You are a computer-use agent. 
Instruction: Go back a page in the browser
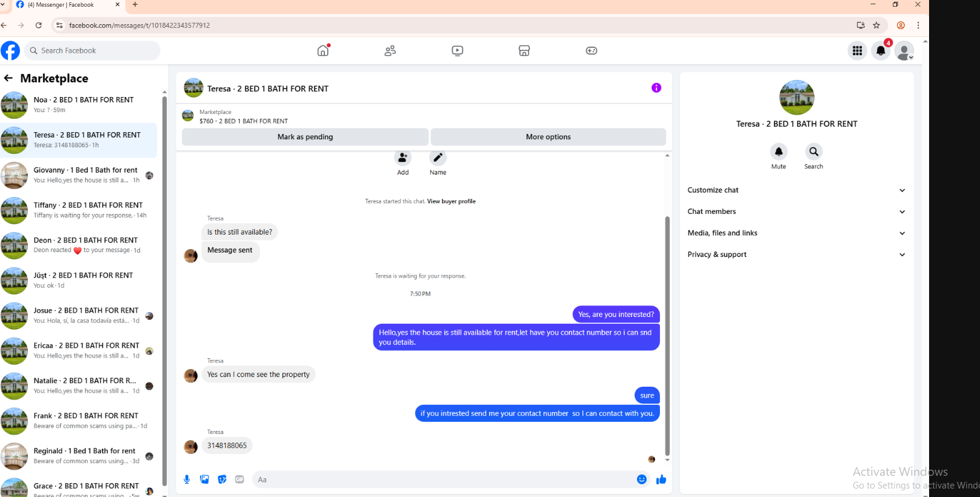[x=4, y=25]
